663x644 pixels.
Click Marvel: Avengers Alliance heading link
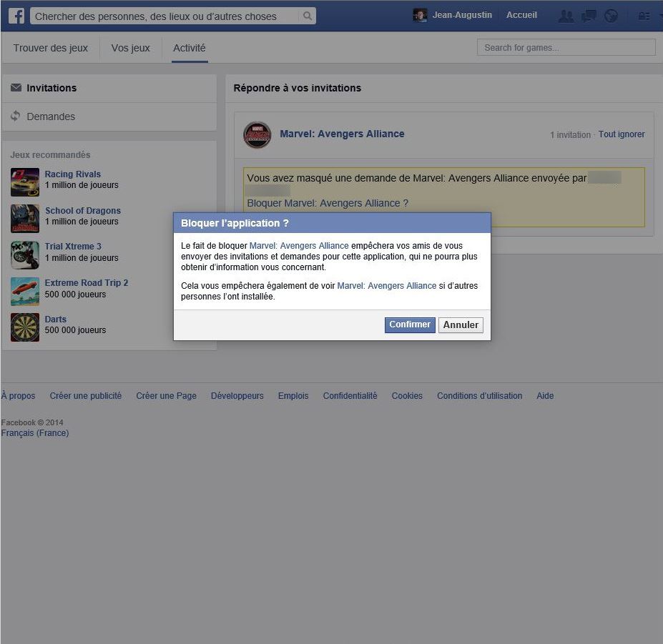point(342,134)
